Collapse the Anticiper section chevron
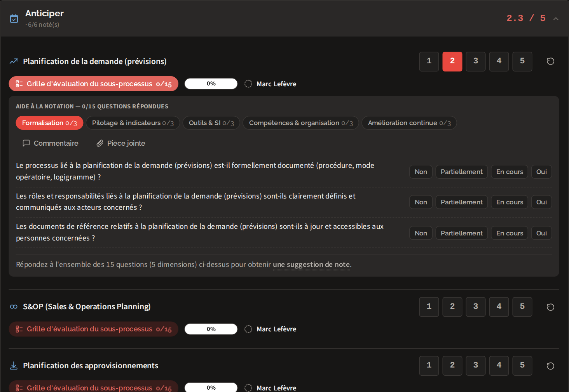This screenshot has height=392, width=569. (556, 19)
